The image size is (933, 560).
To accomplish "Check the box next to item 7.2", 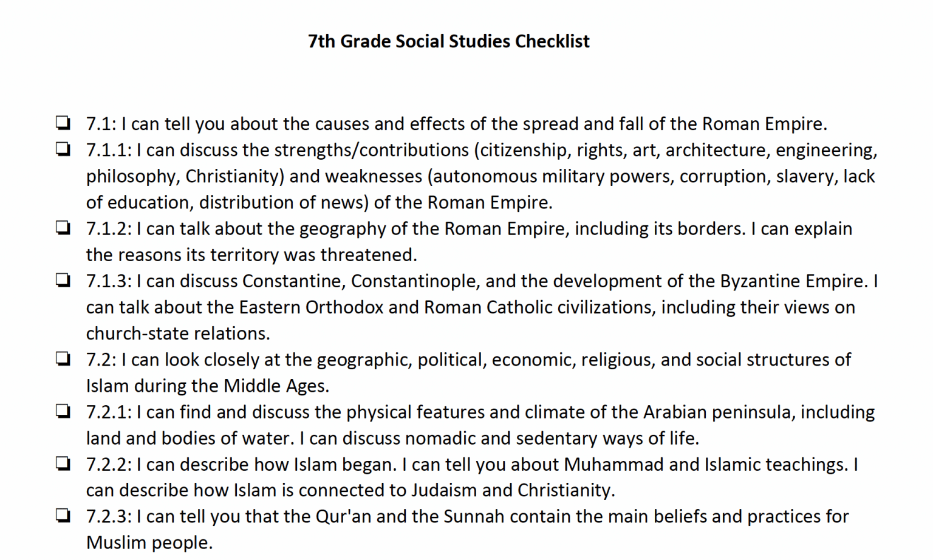I will [x=63, y=358].
